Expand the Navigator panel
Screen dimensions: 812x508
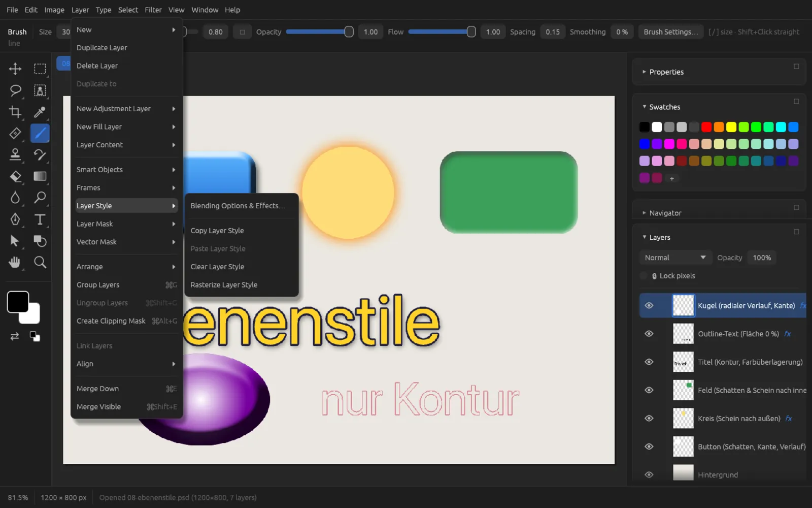(x=644, y=213)
